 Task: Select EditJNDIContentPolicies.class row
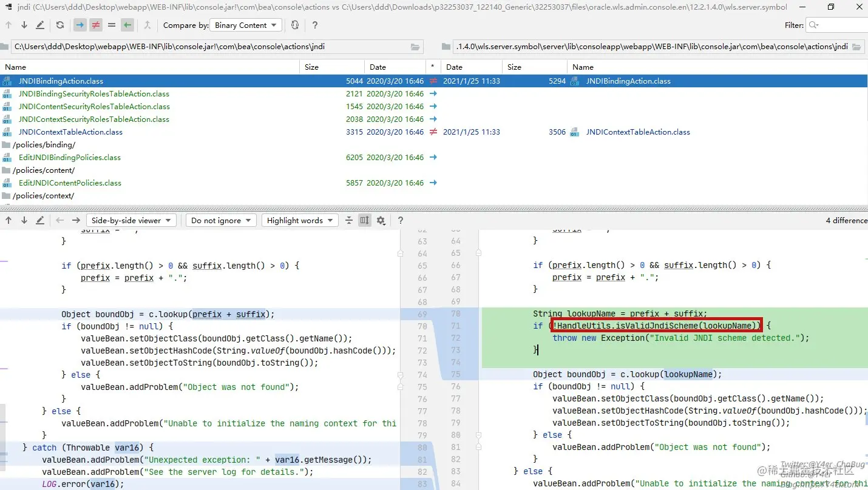point(70,183)
